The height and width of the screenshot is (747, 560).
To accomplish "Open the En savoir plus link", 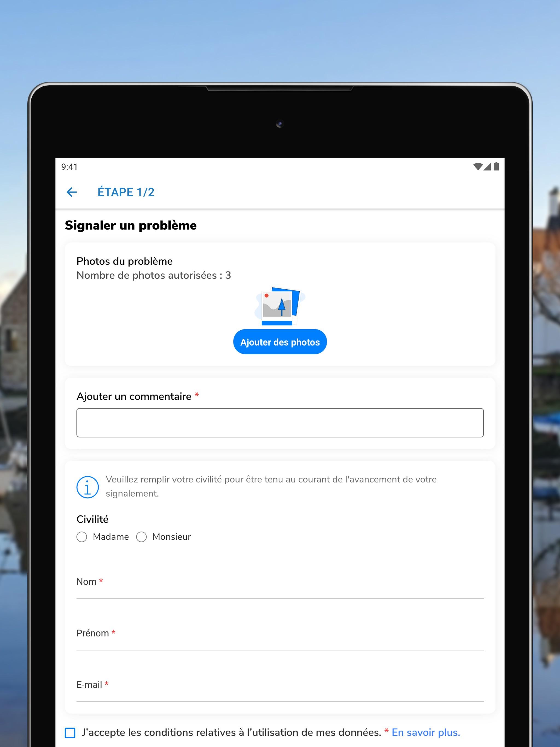I will pyautogui.click(x=425, y=733).
